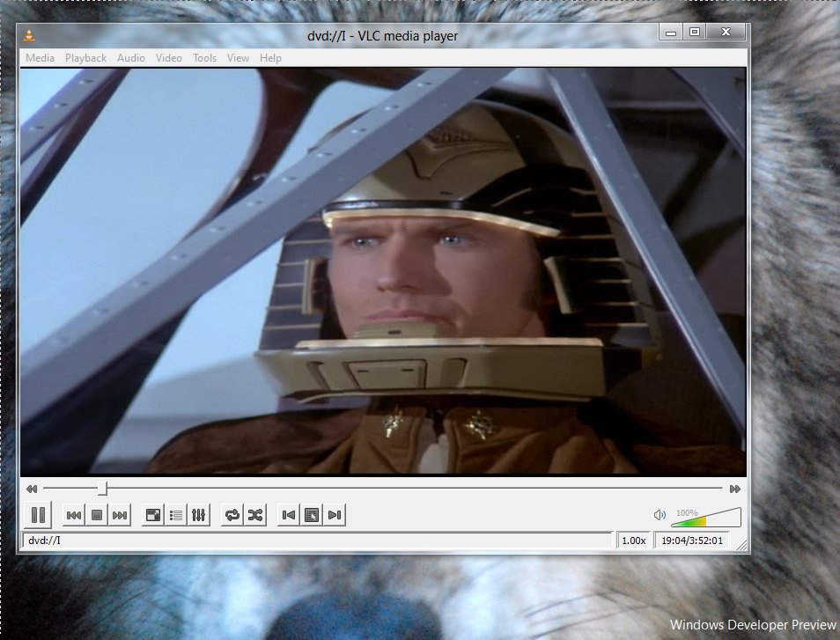840x640 pixels.
Task: Go to previous DVD title
Action: coord(289,515)
